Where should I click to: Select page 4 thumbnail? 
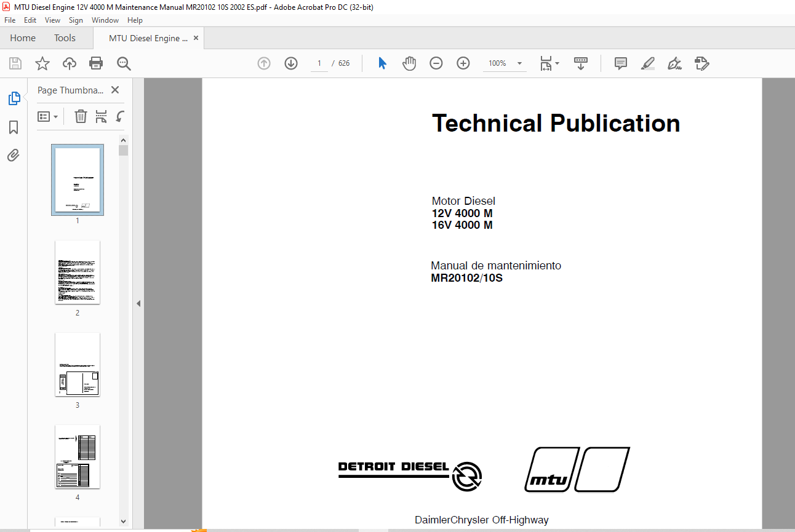(78, 456)
